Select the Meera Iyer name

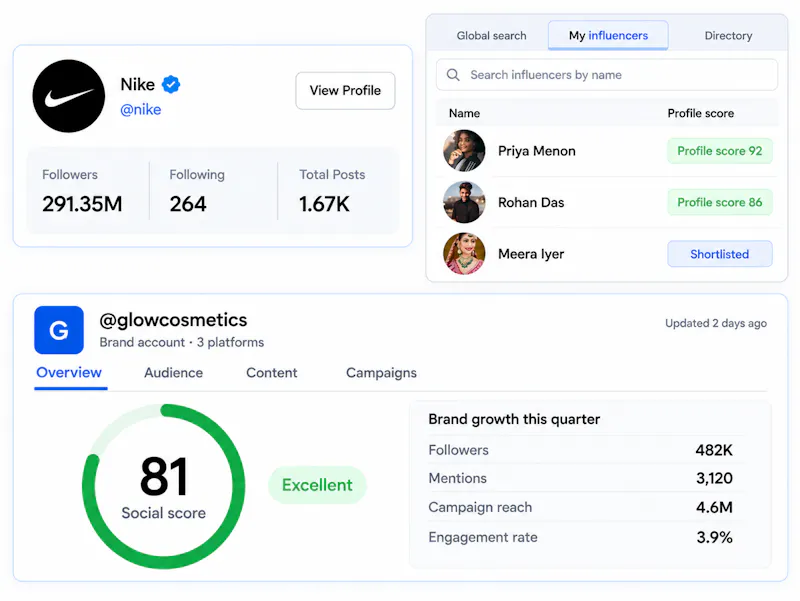coord(531,254)
